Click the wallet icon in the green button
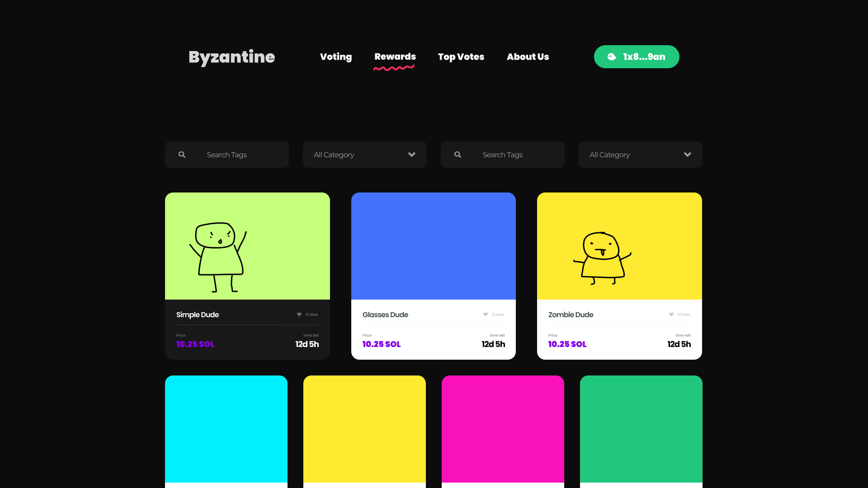This screenshot has height=488, width=868. pos(612,57)
